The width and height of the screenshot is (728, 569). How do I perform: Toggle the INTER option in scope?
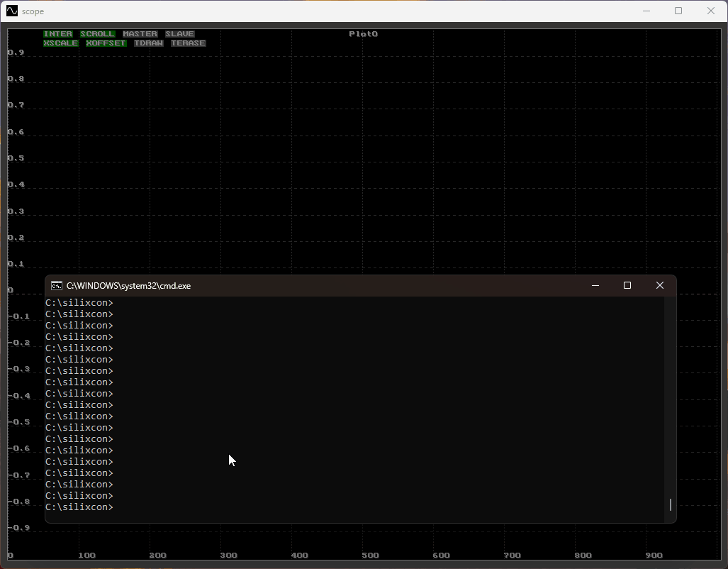(58, 34)
